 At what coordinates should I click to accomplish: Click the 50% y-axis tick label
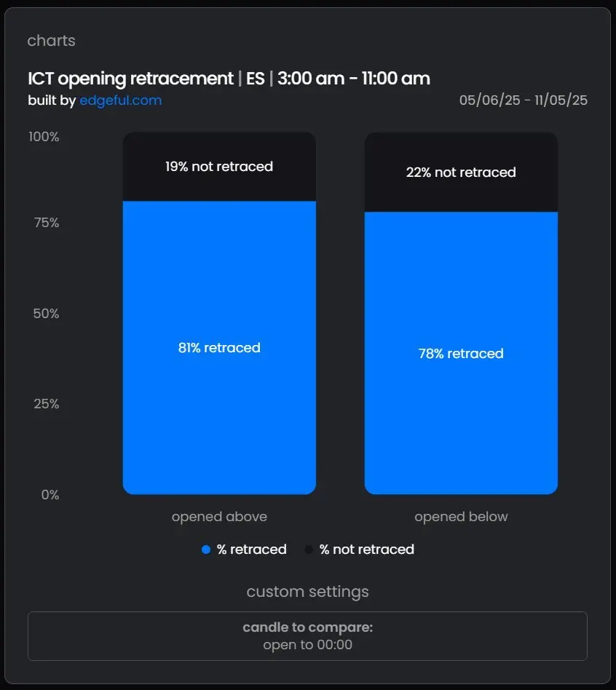[45, 314]
